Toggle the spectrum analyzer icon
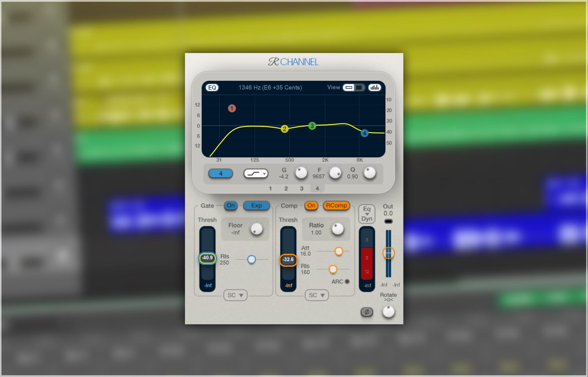Screen dimensions: 588x377 pos(375,88)
